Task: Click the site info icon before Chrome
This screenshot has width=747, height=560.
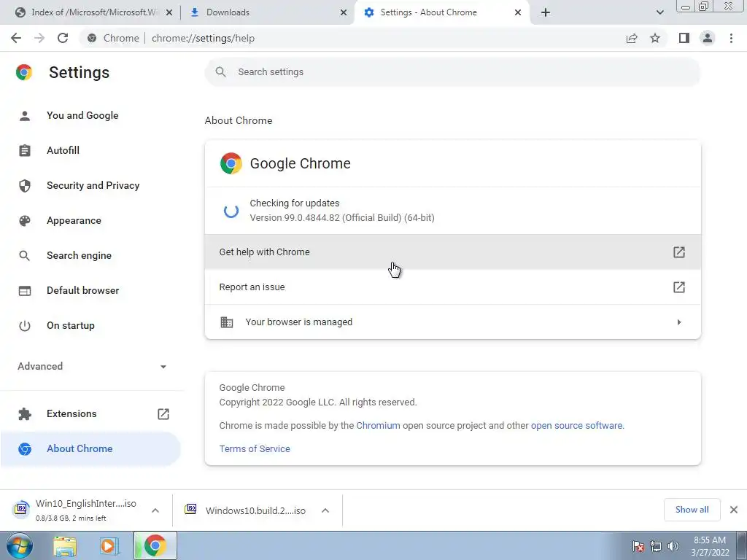Action: (93, 38)
